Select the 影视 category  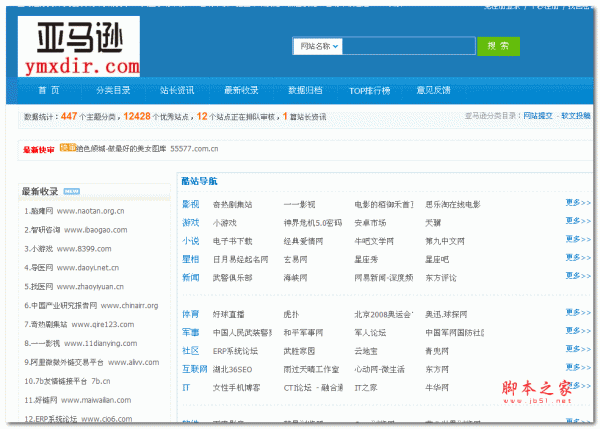coord(191,204)
